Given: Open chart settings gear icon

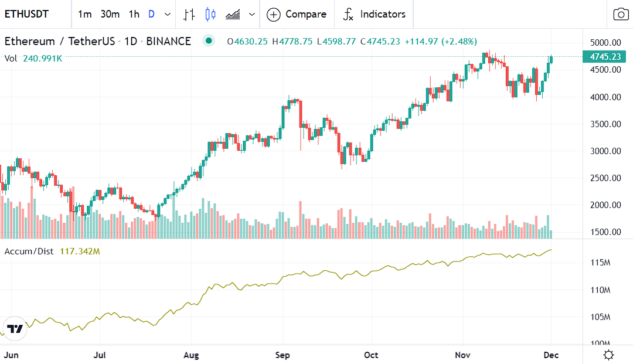Looking at the screenshot, I should [608, 355].
